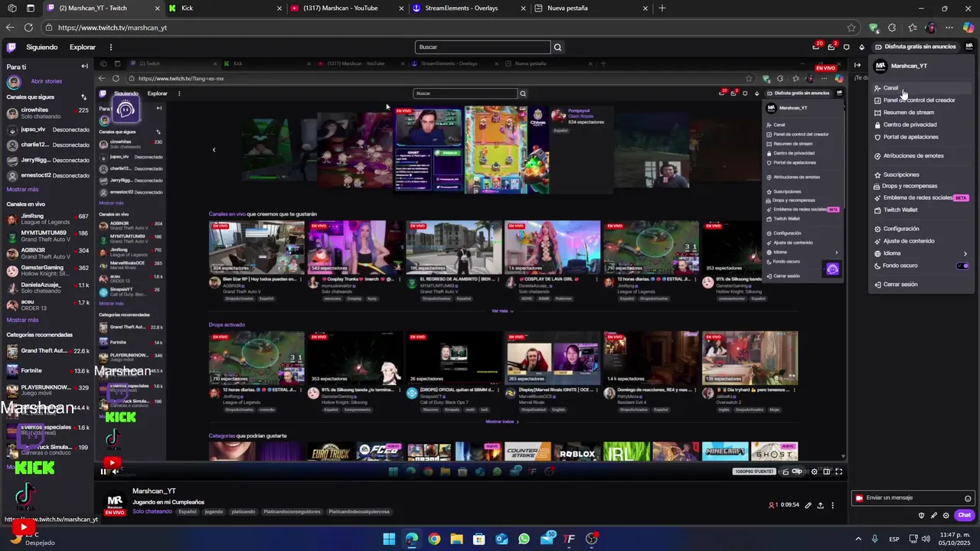Open chat settings gear

[946, 515]
